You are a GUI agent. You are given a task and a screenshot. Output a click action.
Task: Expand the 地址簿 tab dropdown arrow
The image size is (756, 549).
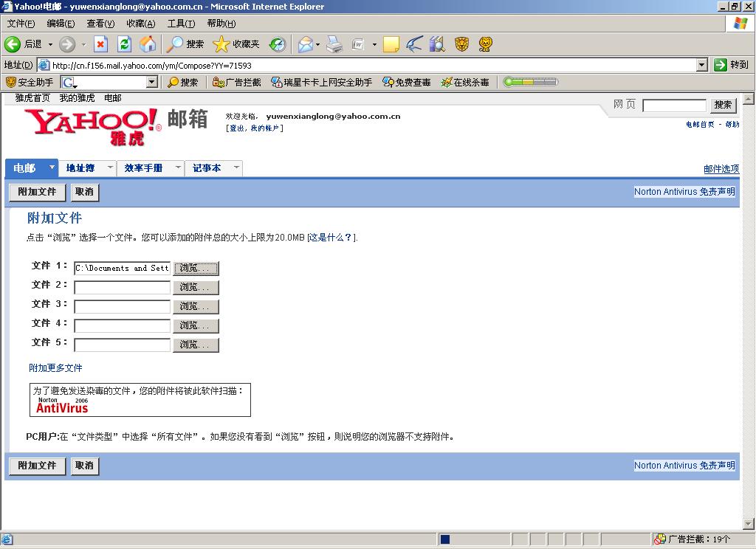(x=111, y=168)
